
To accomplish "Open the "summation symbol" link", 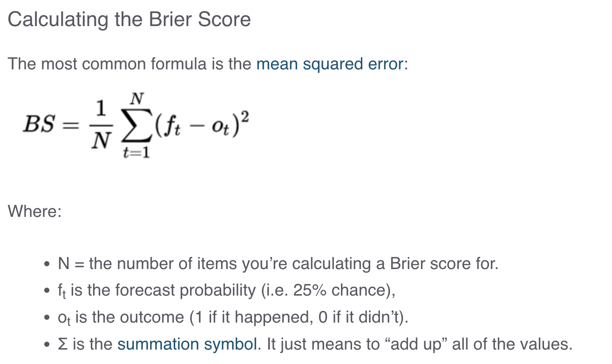I will 187,344.
